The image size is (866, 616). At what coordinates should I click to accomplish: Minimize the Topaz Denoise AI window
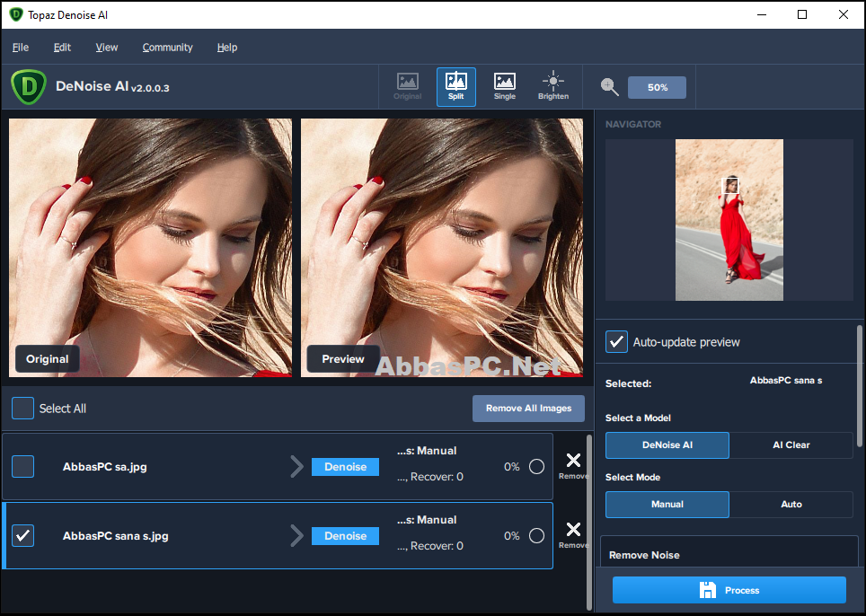click(762, 14)
